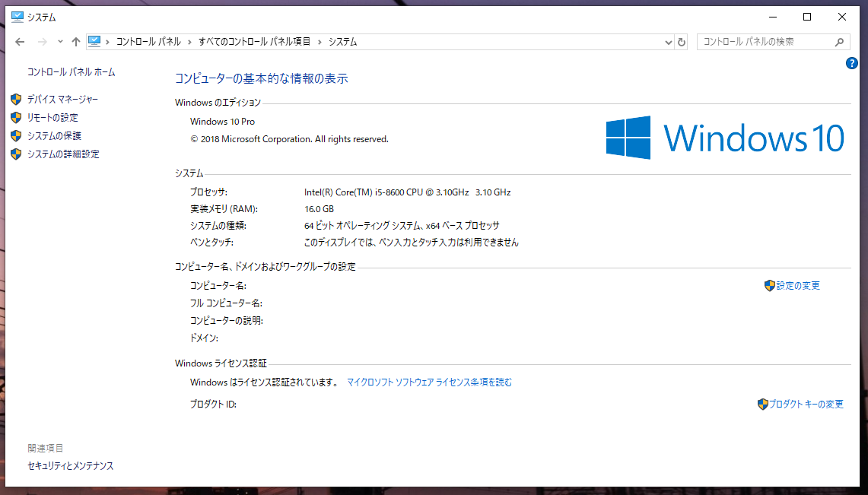The width and height of the screenshot is (868, 495).
Task: Click shield icon next to プロダクト キーの変更
Action: [x=763, y=405]
